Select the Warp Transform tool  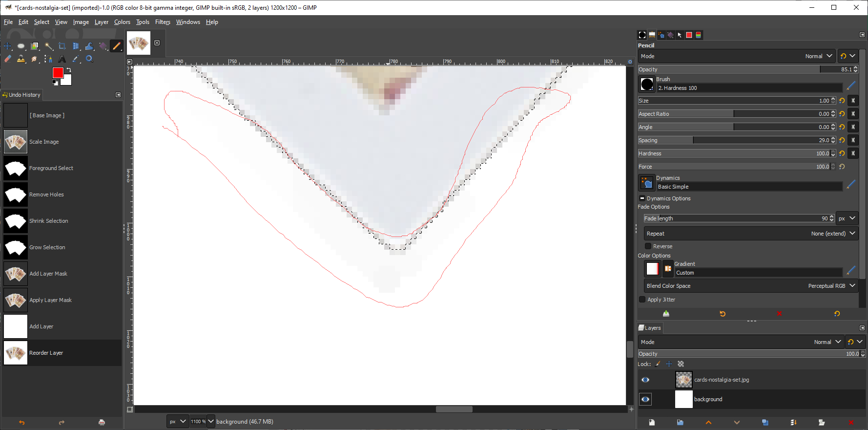point(89,46)
